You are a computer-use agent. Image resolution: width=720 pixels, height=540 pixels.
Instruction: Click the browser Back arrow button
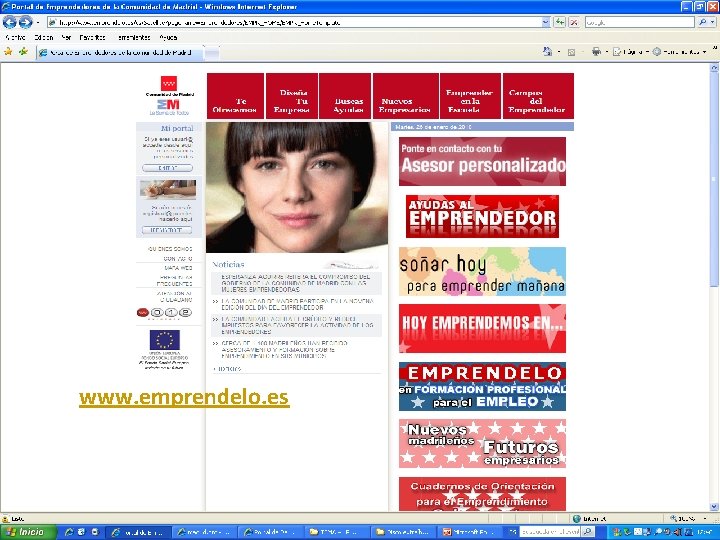point(9,22)
